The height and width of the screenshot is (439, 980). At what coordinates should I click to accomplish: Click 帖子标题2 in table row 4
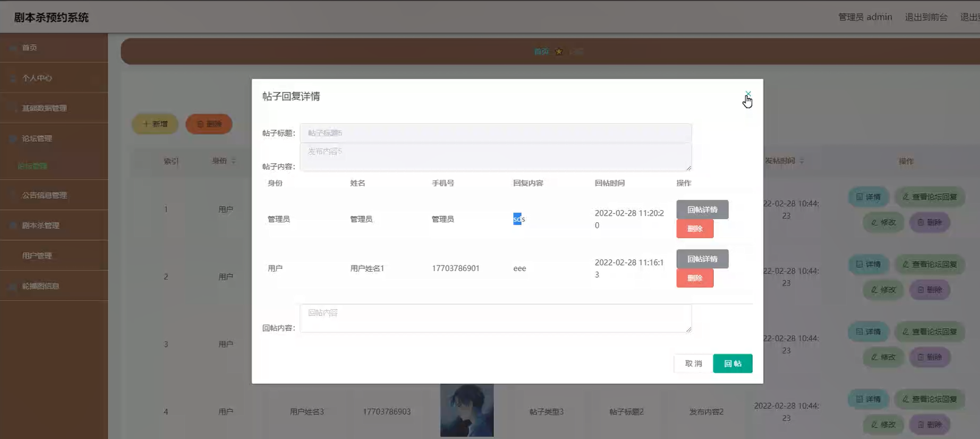tap(627, 412)
